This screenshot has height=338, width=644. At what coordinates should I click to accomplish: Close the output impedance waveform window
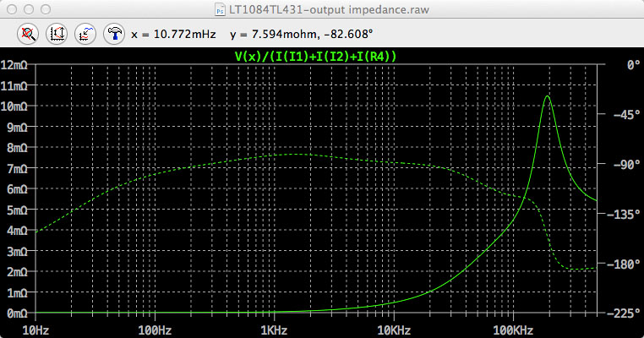pyautogui.click(x=12, y=9)
